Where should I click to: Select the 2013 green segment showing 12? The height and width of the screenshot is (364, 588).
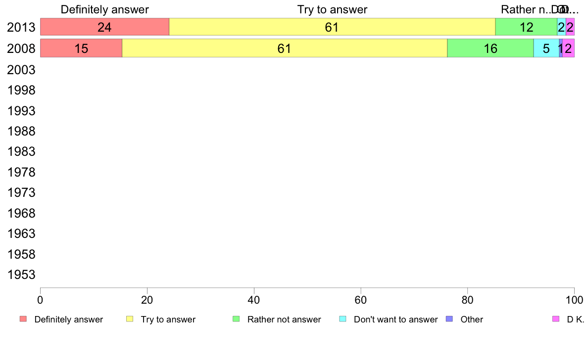526,27
